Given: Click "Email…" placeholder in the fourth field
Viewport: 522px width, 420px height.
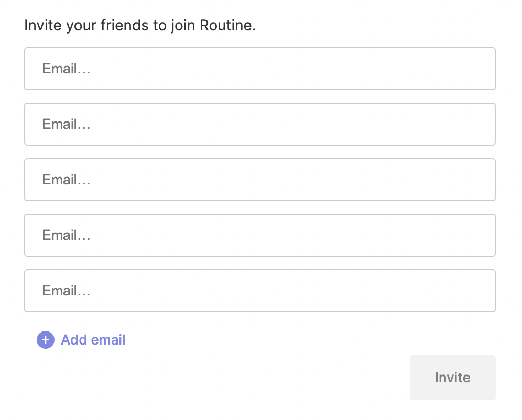Looking at the screenshot, I should tap(66, 235).
